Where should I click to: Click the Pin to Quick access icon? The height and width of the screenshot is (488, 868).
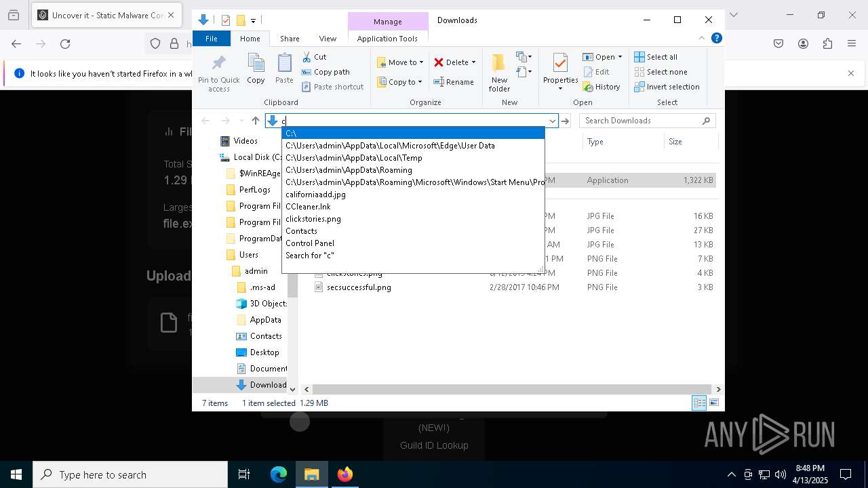(x=218, y=64)
